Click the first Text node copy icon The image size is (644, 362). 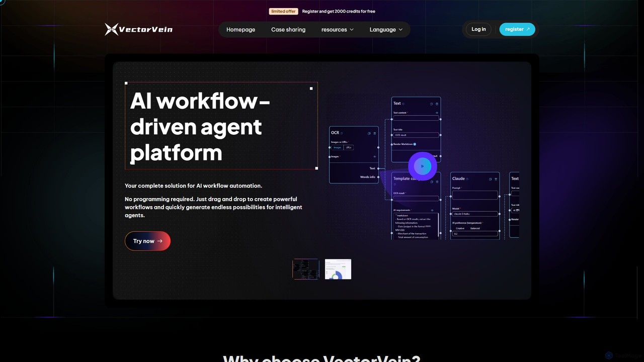(x=431, y=104)
